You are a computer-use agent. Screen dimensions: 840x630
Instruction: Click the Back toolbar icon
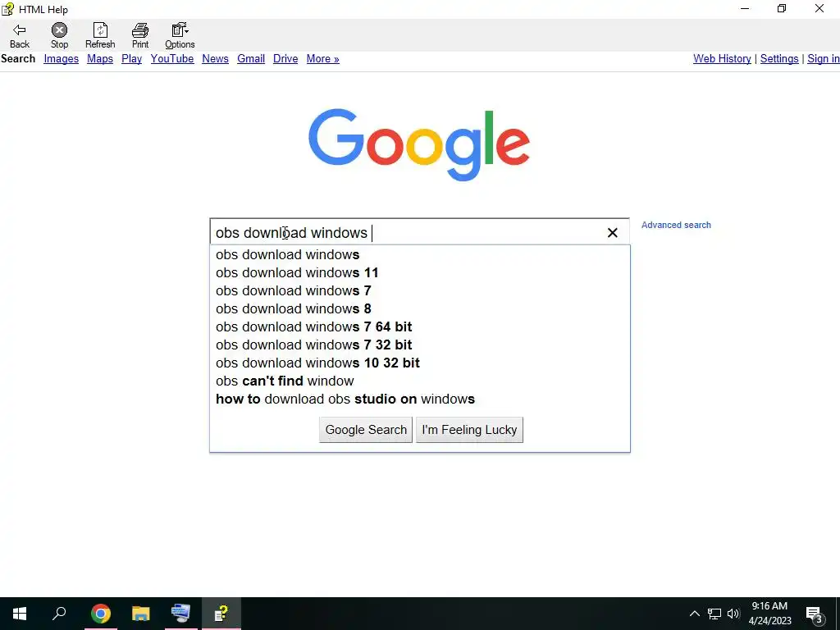[20, 35]
